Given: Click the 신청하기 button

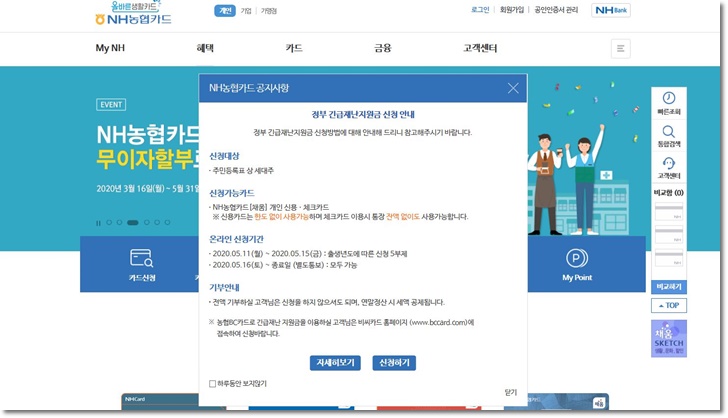Looking at the screenshot, I should pyautogui.click(x=394, y=363).
